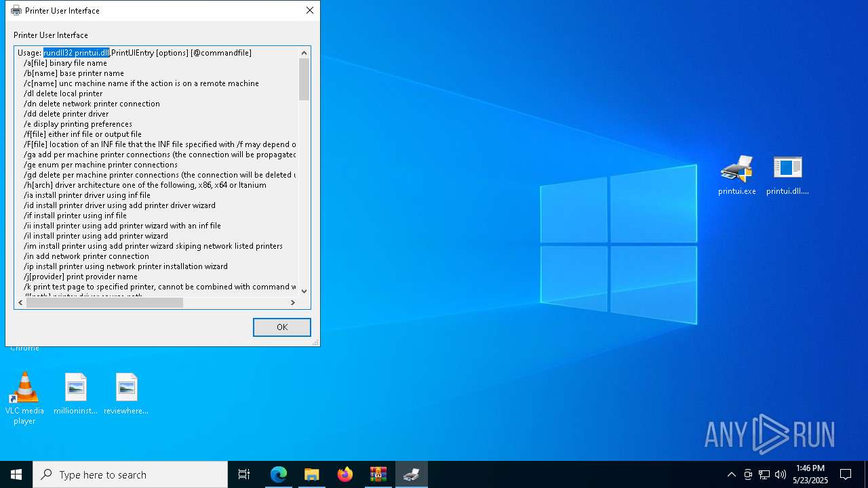868x488 pixels.
Task: Click the '/dd delete printer driver' line
Action: (x=66, y=114)
